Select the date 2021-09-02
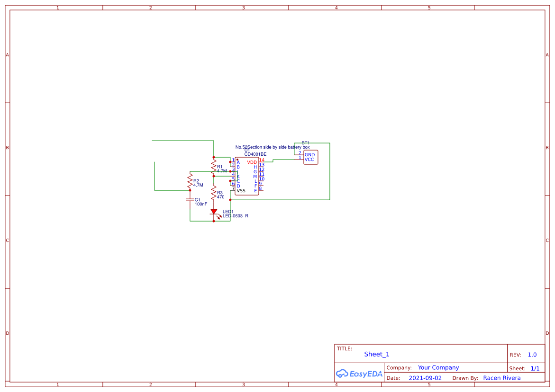 [x=425, y=378]
